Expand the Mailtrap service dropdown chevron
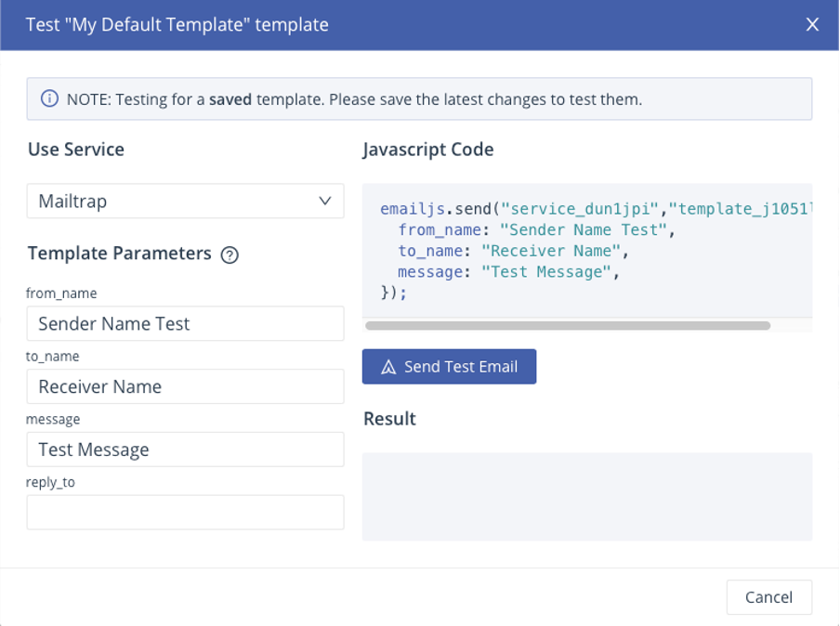The height and width of the screenshot is (626, 840). tap(324, 201)
